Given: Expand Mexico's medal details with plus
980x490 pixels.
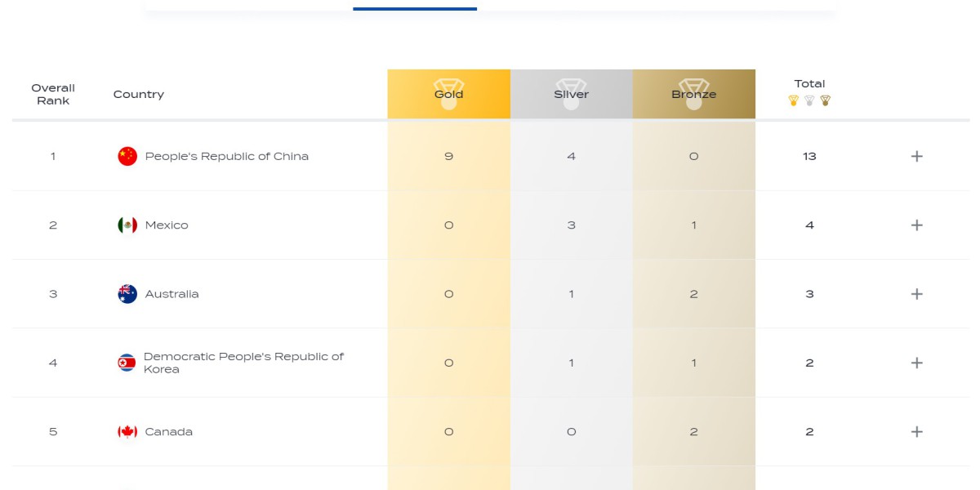Looking at the screenshot, I should (916, 225).
